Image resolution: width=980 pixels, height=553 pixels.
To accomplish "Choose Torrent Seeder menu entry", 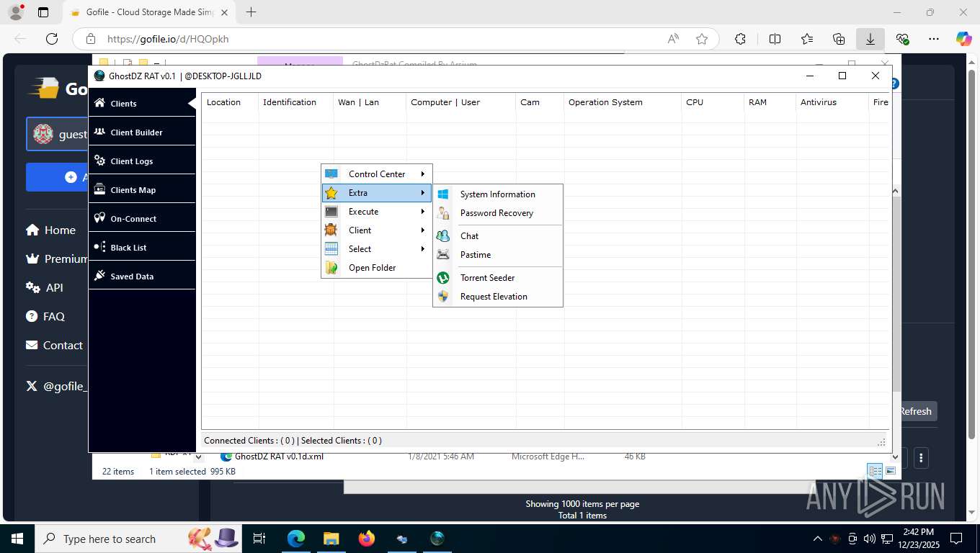I will [x=498, y=277].
